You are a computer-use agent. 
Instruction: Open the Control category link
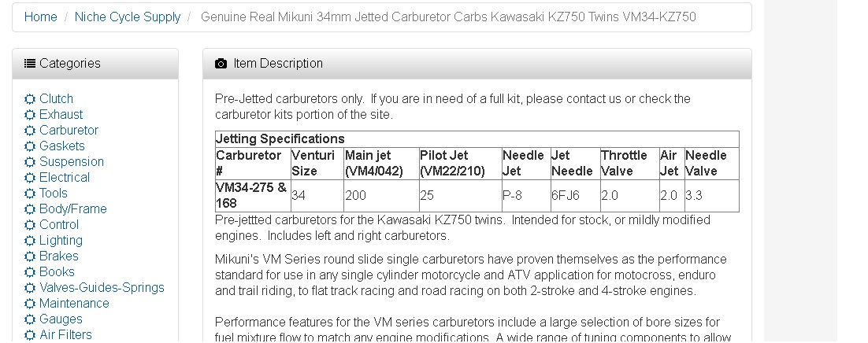[x=59, y=225]
